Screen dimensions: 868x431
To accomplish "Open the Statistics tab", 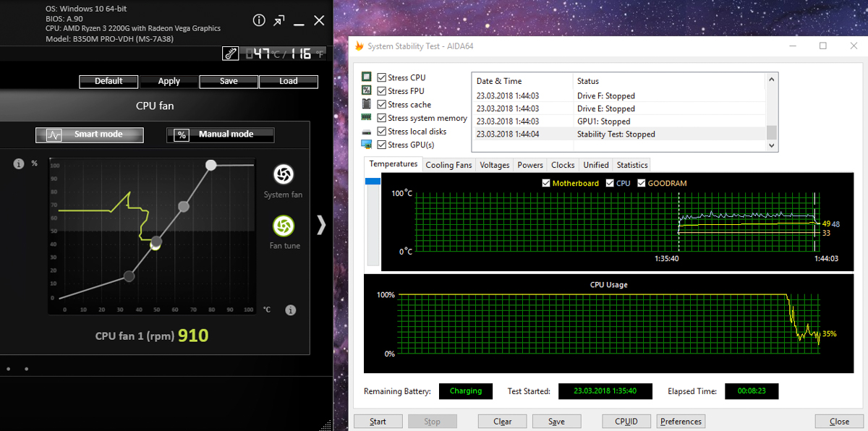I will [x=632, y=165].
